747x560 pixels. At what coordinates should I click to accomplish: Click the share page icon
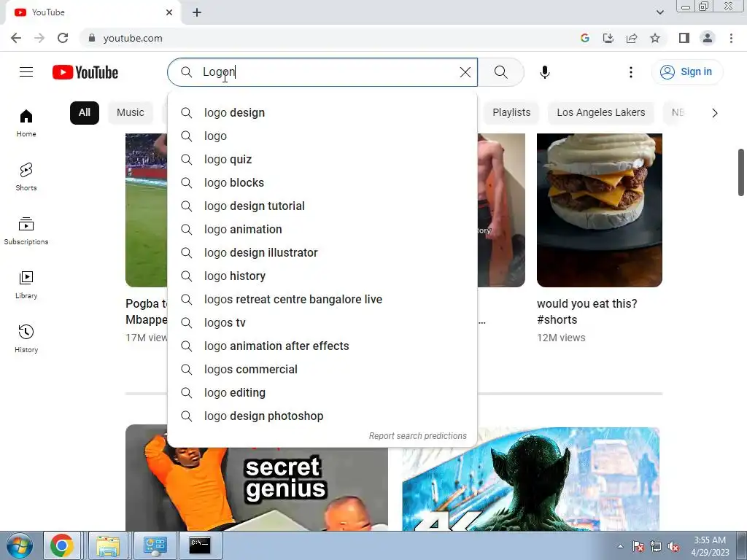pyautogui.click(x=632, y=38)
